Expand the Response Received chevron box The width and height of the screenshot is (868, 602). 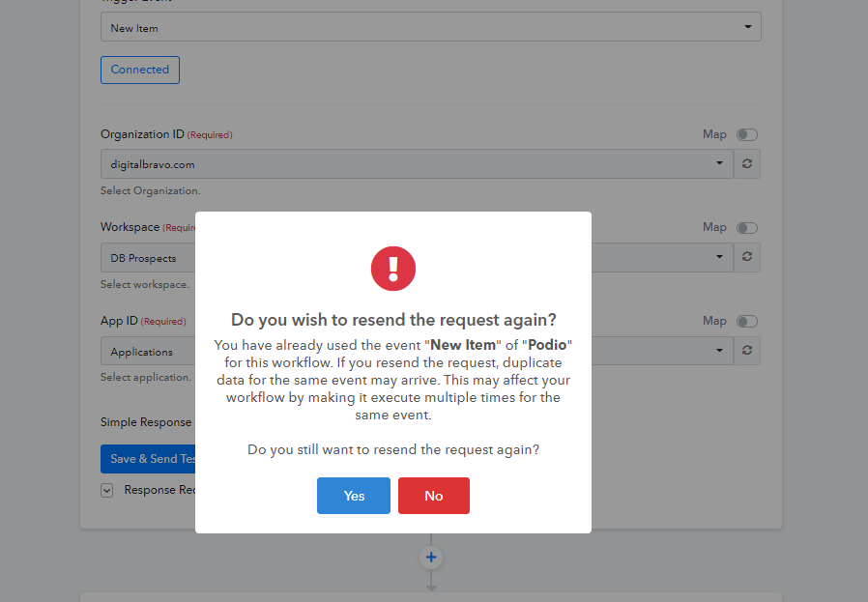[107, 490]
